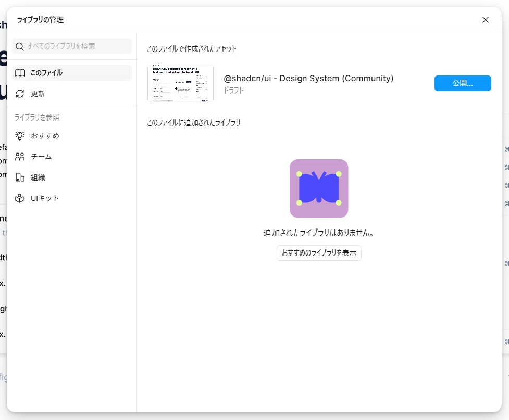
Task: Select the おすすめ lightbulb icon
Action: pyautogui.click(x=20, y=136)
